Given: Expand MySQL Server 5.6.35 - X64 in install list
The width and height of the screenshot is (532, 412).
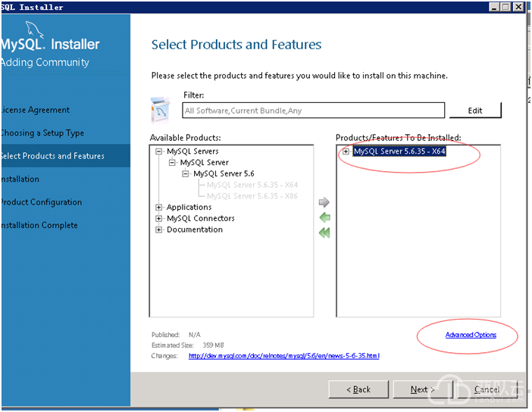Looking at the screenshot, I should (346, 151).
